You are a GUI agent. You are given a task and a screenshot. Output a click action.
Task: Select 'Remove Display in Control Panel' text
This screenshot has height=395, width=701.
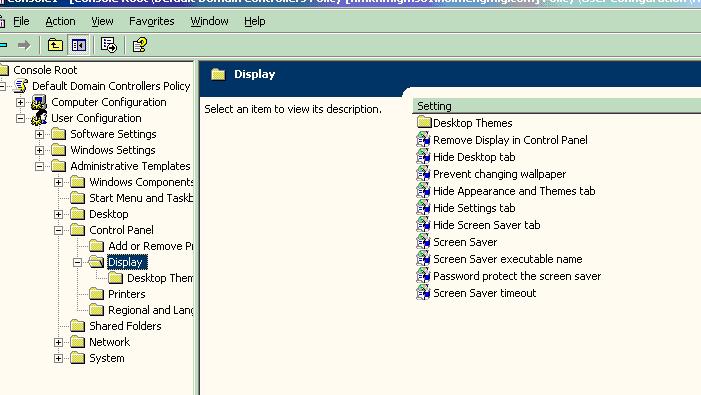click(x=510, y=140)
